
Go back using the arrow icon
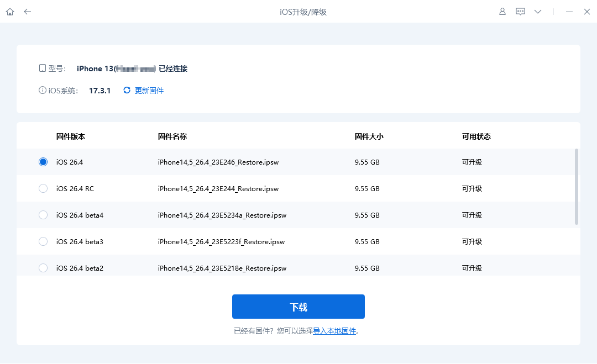point(27,11)
